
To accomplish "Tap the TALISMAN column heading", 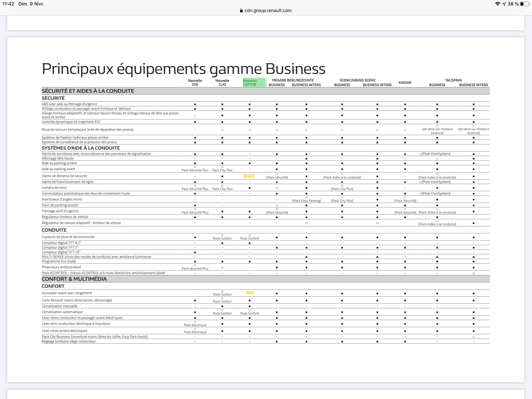I will click(x=453, y=80).
